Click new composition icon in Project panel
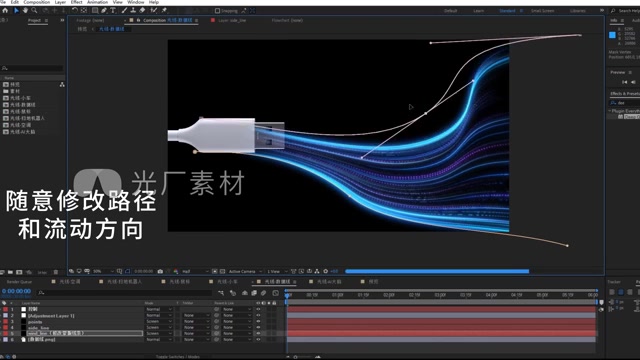The image size is (640, 360). pos(19,272)
